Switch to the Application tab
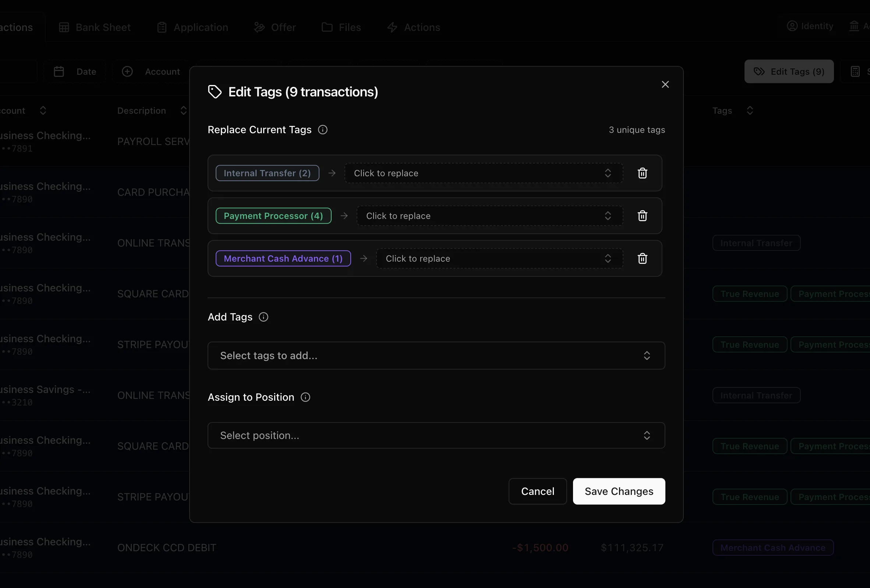870x588 pixels. (x=193, y=27)
